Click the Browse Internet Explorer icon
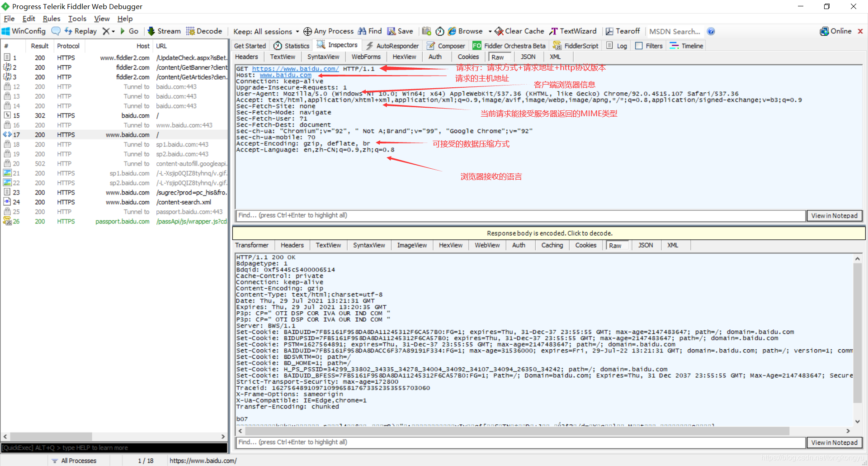The width and height of the screenshot is (868, 466). 452,31
